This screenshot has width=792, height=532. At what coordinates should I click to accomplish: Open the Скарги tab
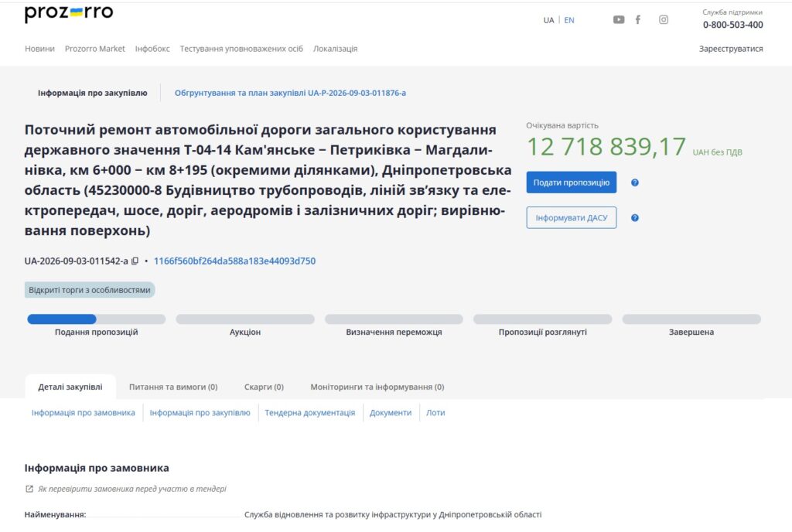point(265,387)
